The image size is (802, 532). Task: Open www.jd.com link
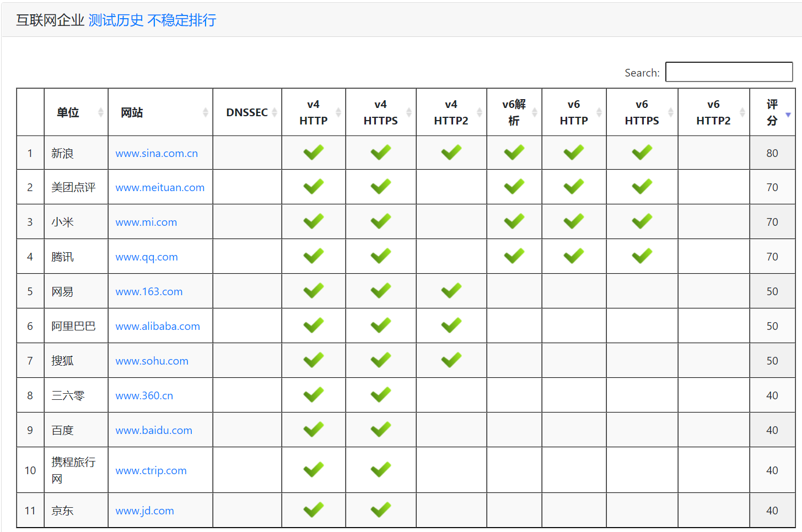coord(144,511)
